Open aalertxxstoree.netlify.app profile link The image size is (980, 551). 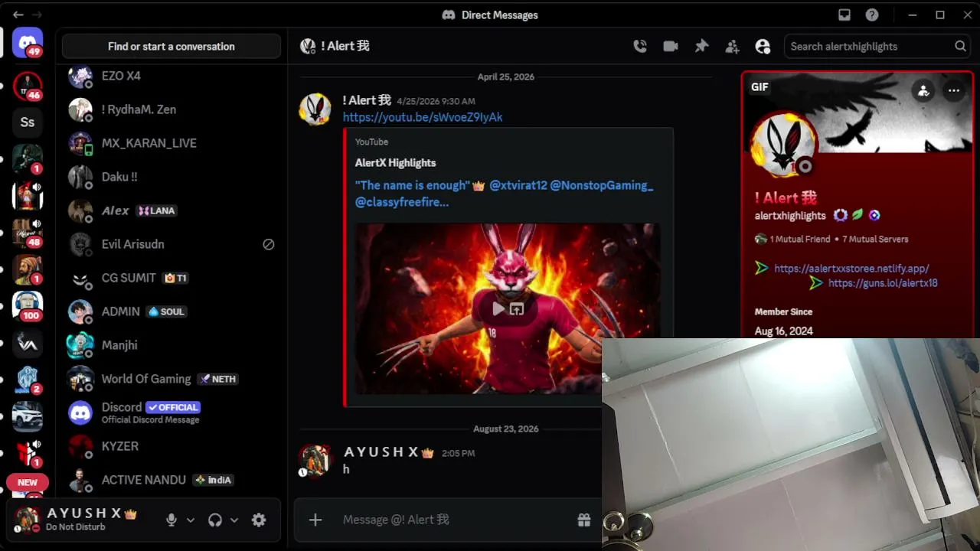pos(851,269)
